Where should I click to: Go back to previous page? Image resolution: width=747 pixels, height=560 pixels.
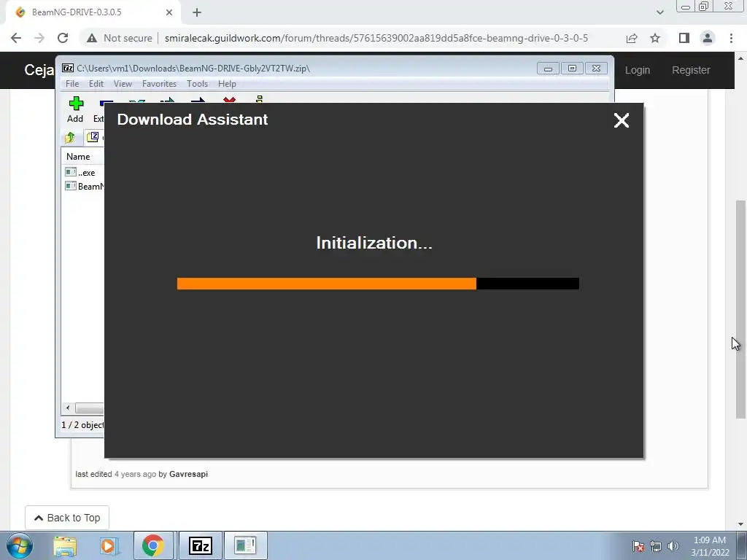coord(16,38)
